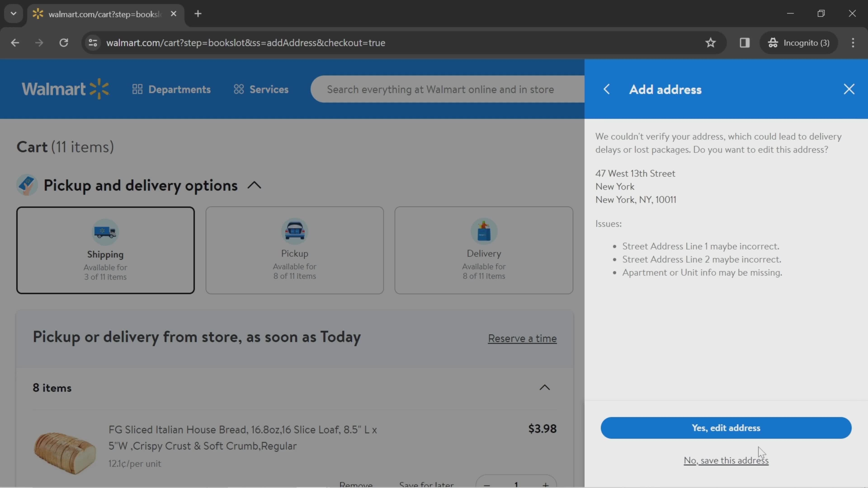
Task: Click 'Apartment or Unit info may be missing' text
Action: click(702, 272)
